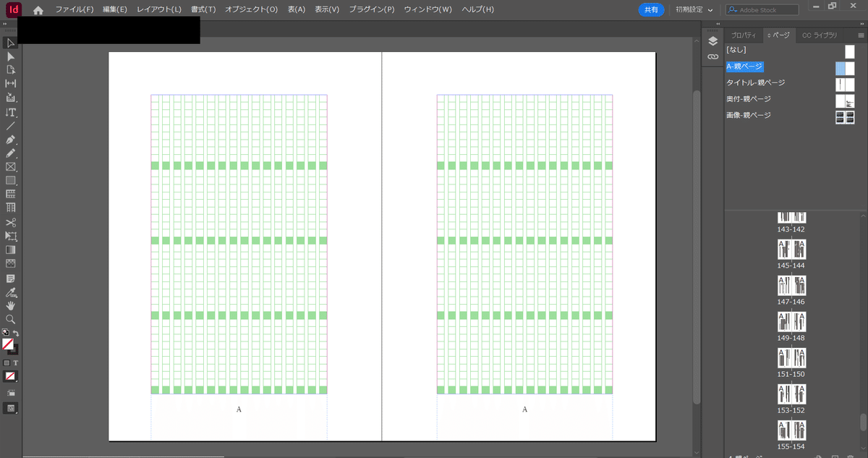Set formatting to affect container
The width and height of the screenshot is (868, 458).
tap(7, 362)
